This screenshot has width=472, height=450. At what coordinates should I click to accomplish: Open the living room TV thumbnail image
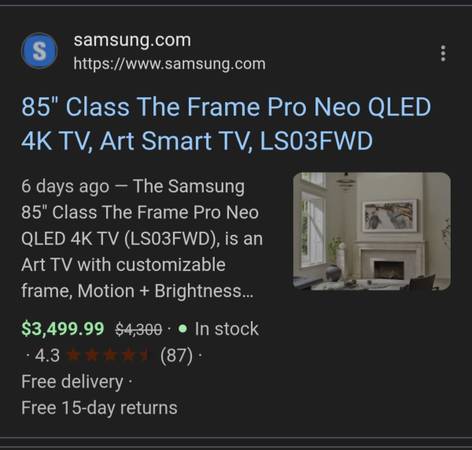point(372,231)
